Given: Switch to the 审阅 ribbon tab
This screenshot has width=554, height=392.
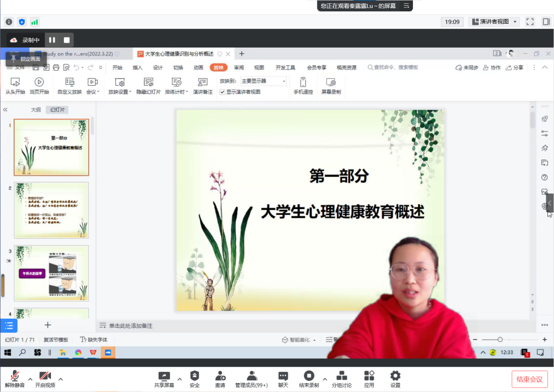Looking at the screenshot, I should click(x=239, y=68).
